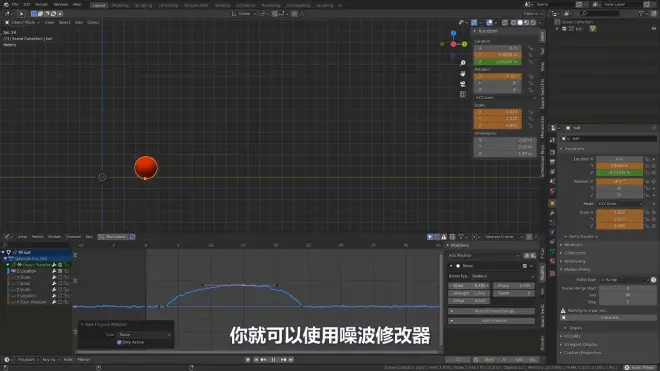Click the red X axis on navigation gizmo
Viewport: 660px width, 371px height.
pos(453,44)
